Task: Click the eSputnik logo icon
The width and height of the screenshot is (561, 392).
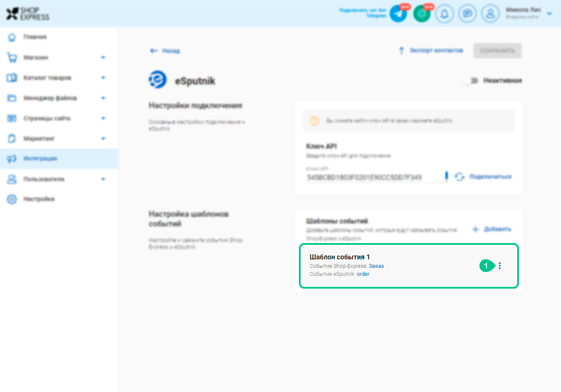Action: coord(158,80)
